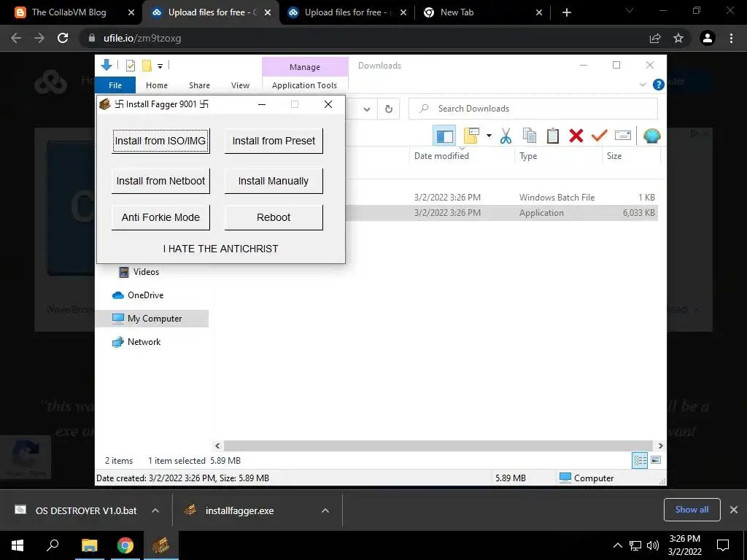Collapse the Explorer ribbon with the chevron
Image resolution: width=747 pixels, height=560 pixels.
pyautogui.click(x=642, y=85)
